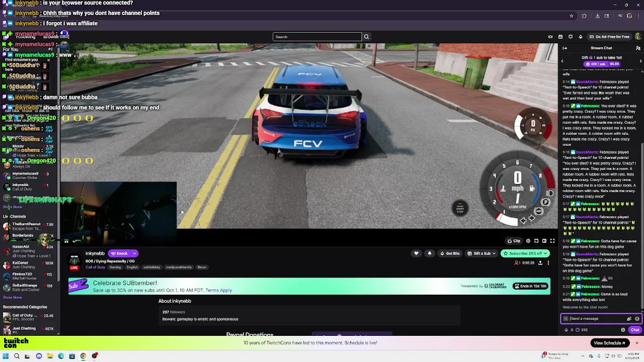This screenshot has width=644, height=362.
Task: Open HasanAbi channel in sidebar
Action: [x=29, y=251]
